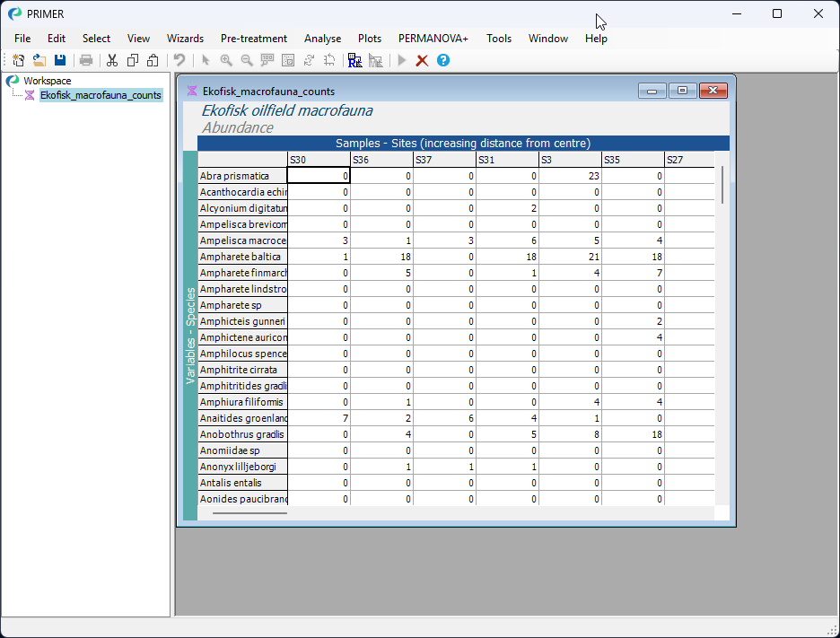Screen dimensions: 840x638
Task: Click the Print toolbar icon
Action: [86, 60]
